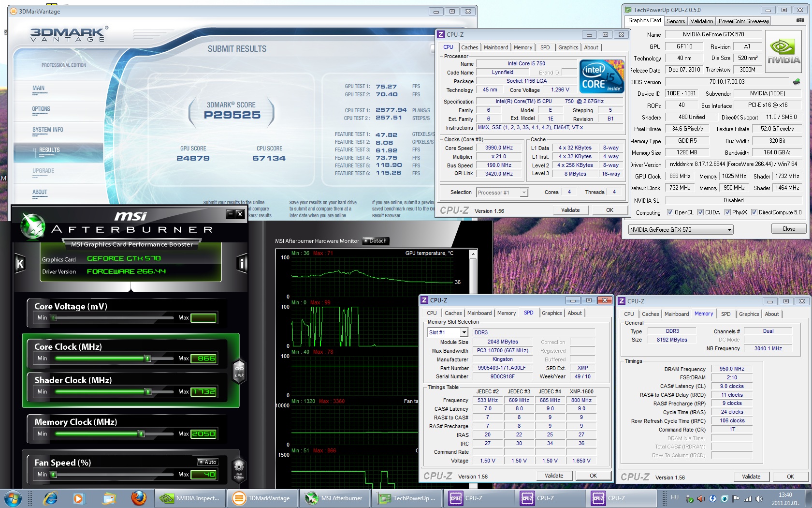Click the GPU score value 24879
Image resolution: width=812 pixels, height=508 pixels.
click(193, 158)
